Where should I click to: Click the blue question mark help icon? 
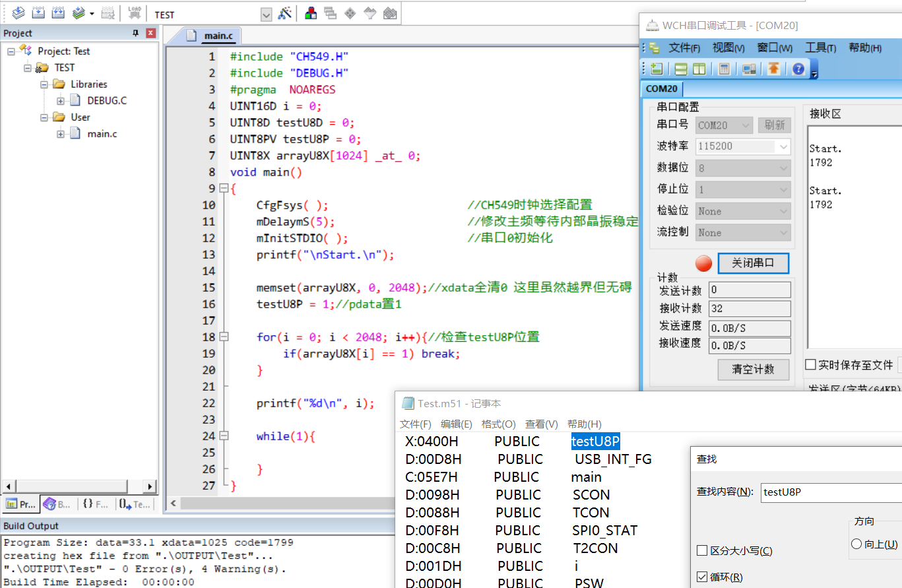798,69
